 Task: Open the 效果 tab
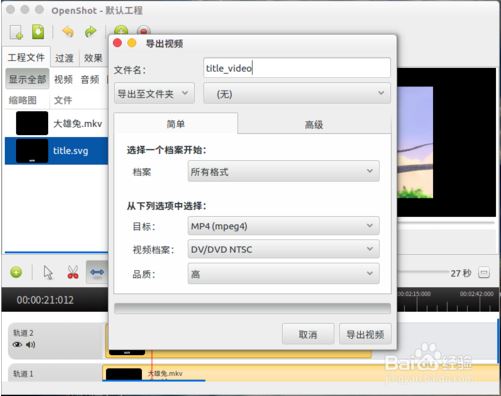pos(93,58)
